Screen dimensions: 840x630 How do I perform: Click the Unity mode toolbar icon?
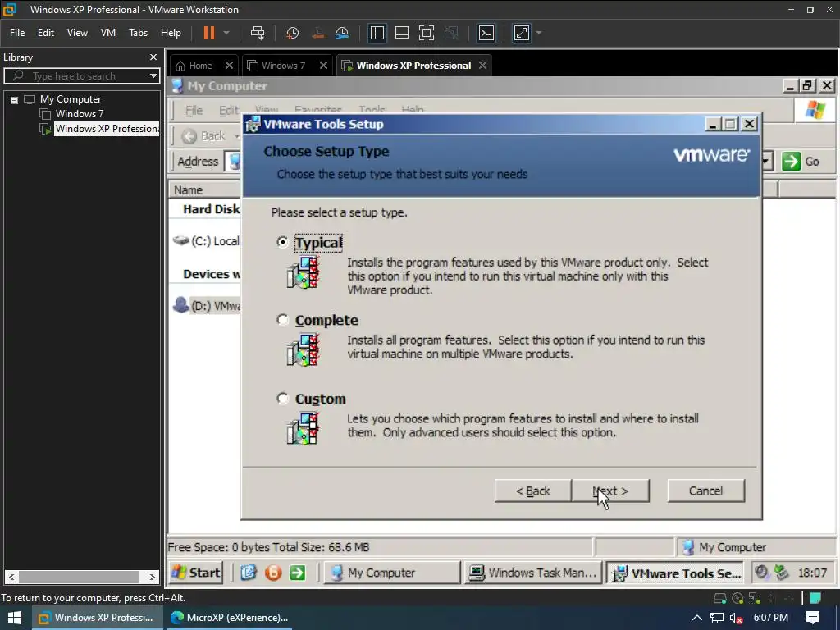pos(452,33)
